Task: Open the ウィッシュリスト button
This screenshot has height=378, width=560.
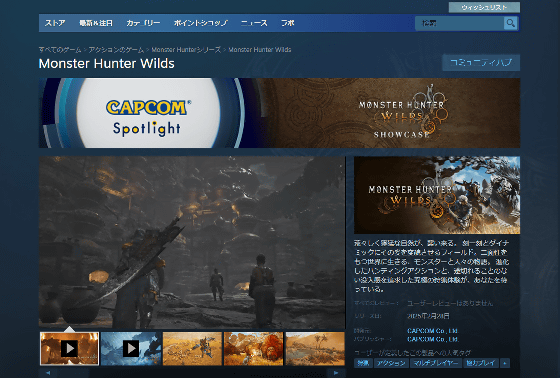Action: coord(484,8)
